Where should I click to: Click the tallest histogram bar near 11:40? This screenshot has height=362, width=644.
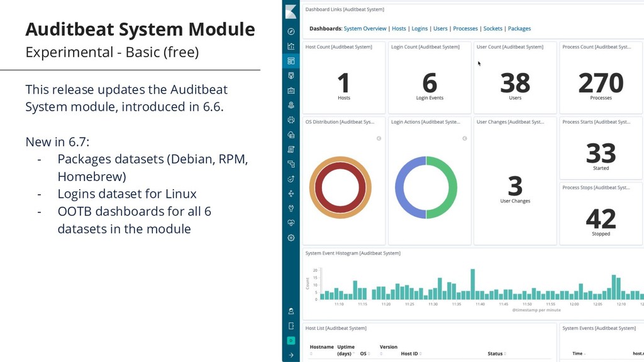(473, 284)
